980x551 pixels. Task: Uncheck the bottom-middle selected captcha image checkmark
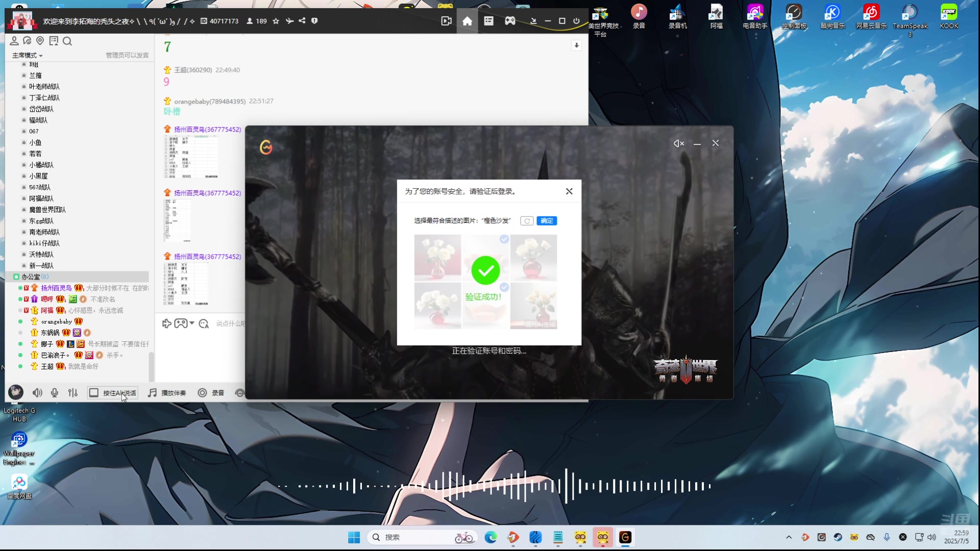[x=504, y=287]
